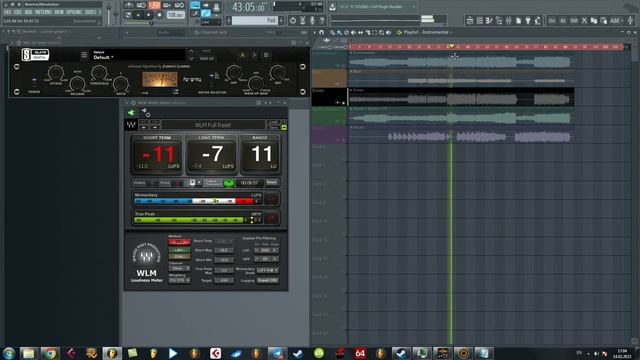Viewport: 640px width, 360px height.
Task: Open the mixer icon in toolbar
Action: point(509,20)
